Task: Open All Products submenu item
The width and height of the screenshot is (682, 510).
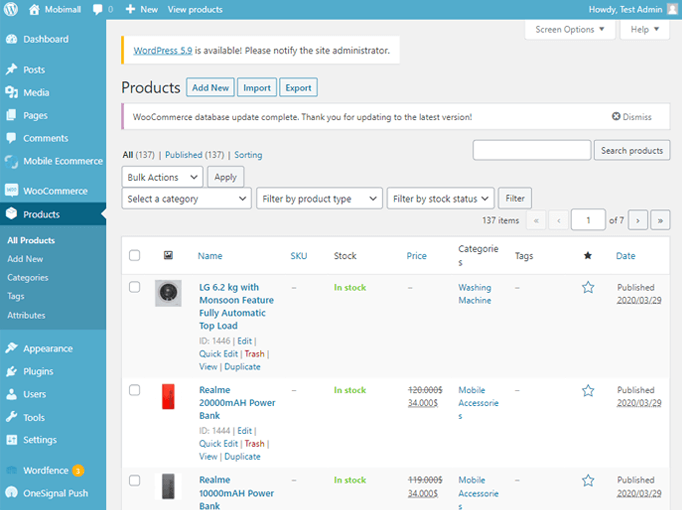Action: click(31, 240)
